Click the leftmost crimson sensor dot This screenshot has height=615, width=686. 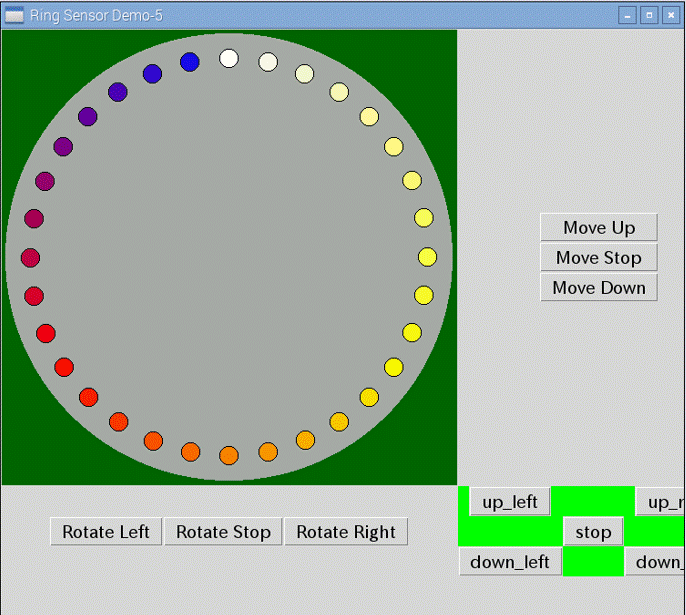click(30, 258)
